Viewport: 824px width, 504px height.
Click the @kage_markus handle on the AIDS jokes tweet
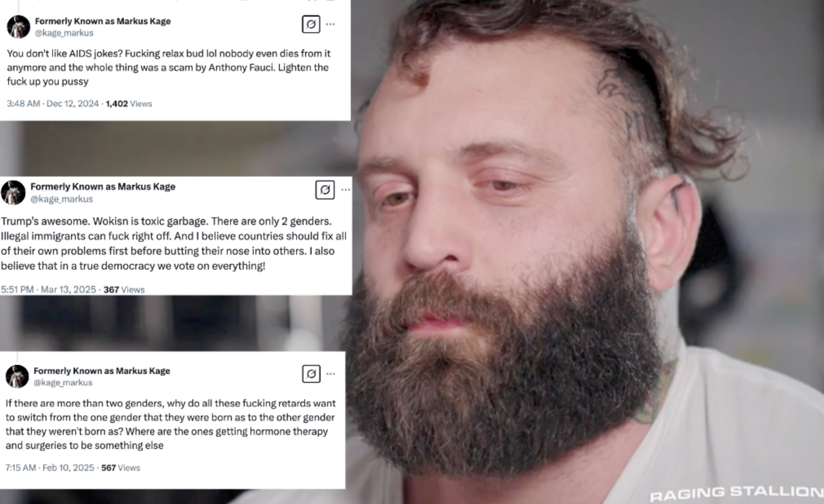tap(64, 33)
